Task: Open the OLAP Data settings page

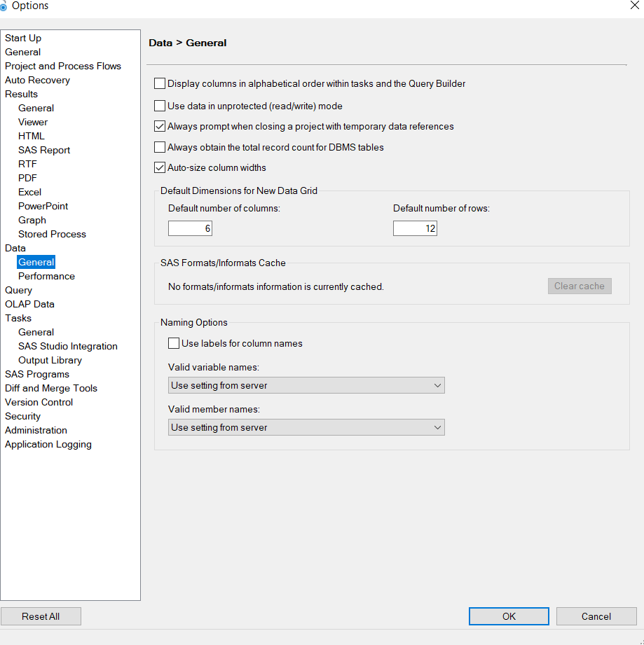Action: coord(29,304)
